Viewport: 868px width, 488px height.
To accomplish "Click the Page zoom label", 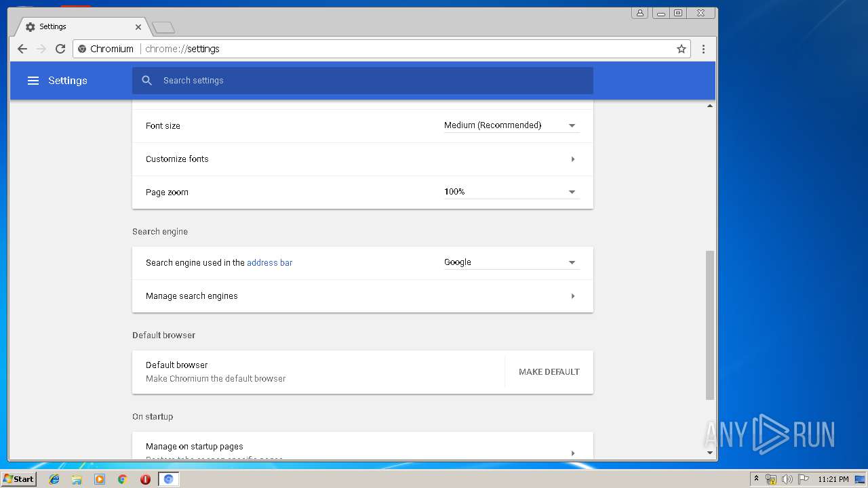I will tap(167, 192).
